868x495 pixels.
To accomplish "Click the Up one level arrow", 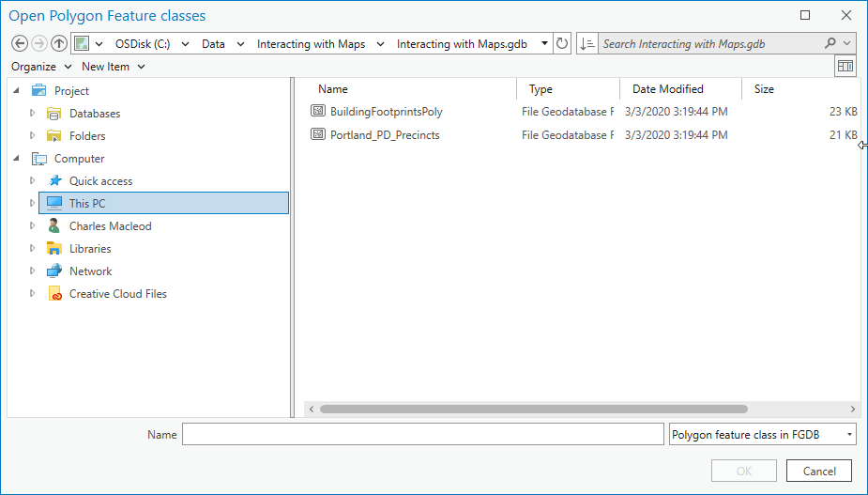I will 59,44.
